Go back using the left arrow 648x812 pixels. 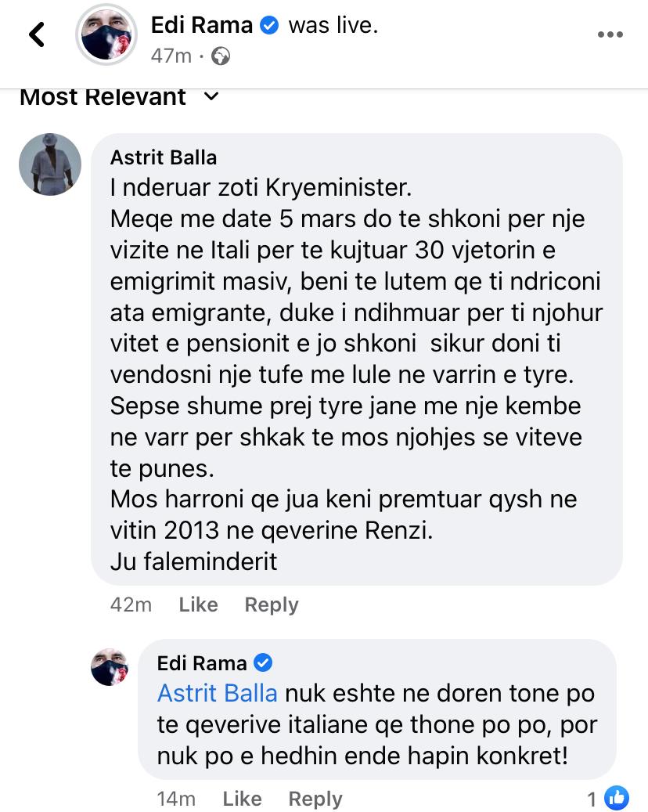point(36,35)
